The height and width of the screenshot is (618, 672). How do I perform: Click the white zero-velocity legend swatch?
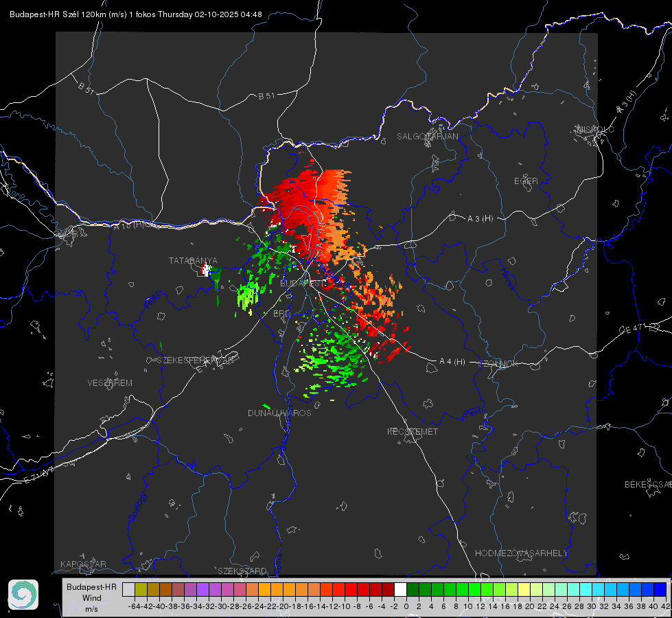pyautogui.click(x=400, y=589)
